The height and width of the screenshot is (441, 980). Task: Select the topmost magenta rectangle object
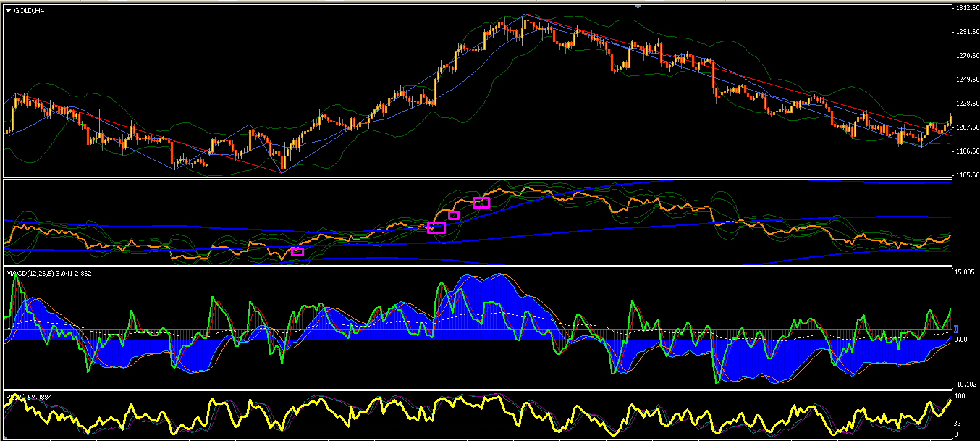481,202
